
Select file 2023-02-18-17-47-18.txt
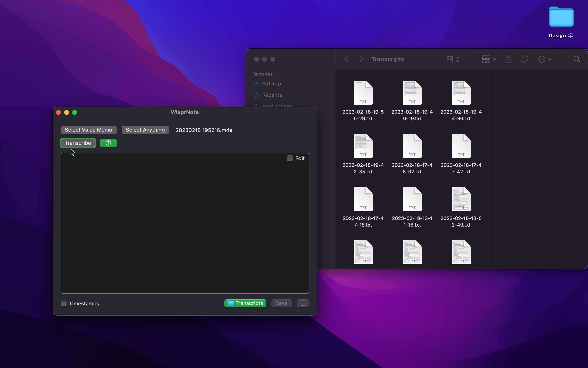[x=363, y=207]
